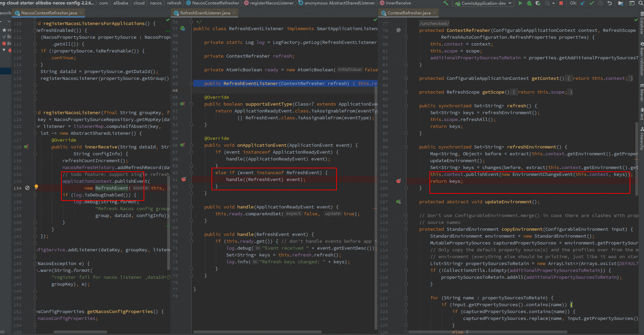Click 'refresh' breadcrumb item

pos(174,3)
